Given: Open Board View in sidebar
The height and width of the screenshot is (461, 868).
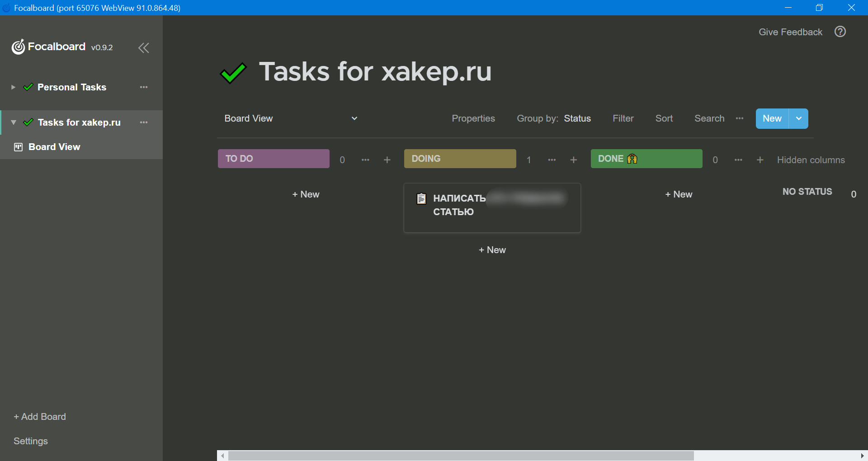Looking at the screenshot, I should click(x=54, y=147).
